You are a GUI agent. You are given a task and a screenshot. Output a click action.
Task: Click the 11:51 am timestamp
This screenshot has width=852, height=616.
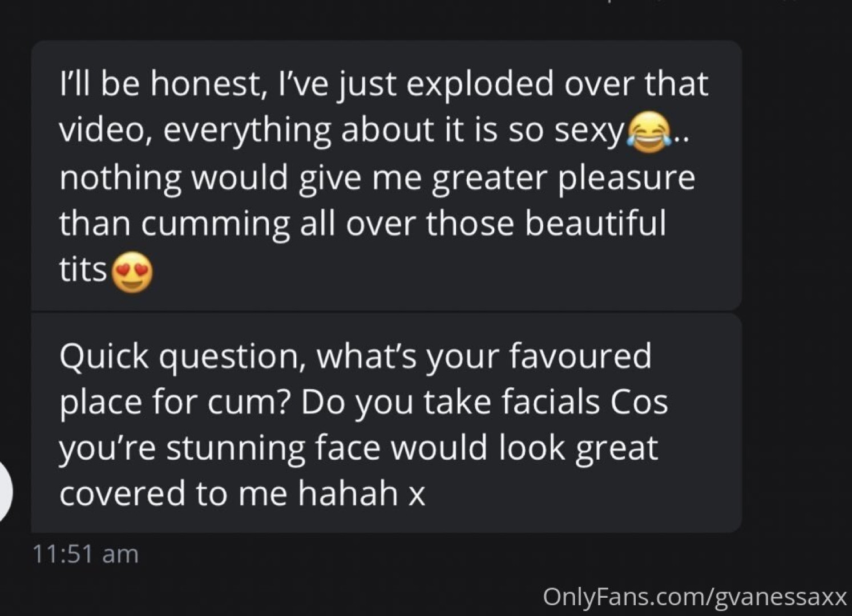[x=85, y=554]
